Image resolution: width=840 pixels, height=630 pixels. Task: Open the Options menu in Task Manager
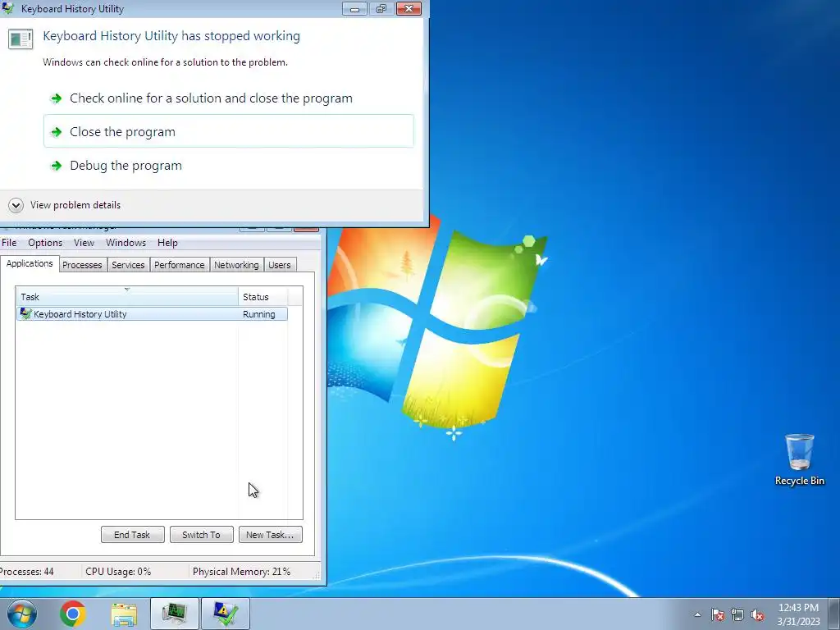pyautogui.click(x=45, y=243)
